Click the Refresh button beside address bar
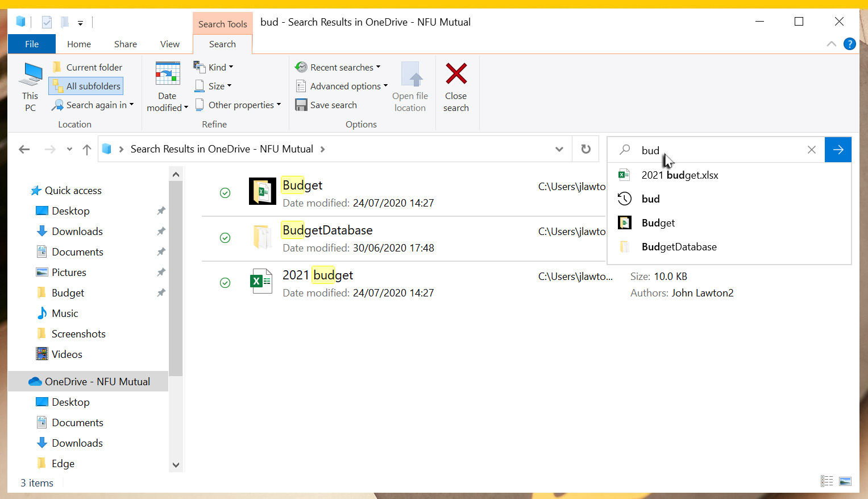Image resolution: width=868 pixels, height=499 pixels. pos(585,149)
